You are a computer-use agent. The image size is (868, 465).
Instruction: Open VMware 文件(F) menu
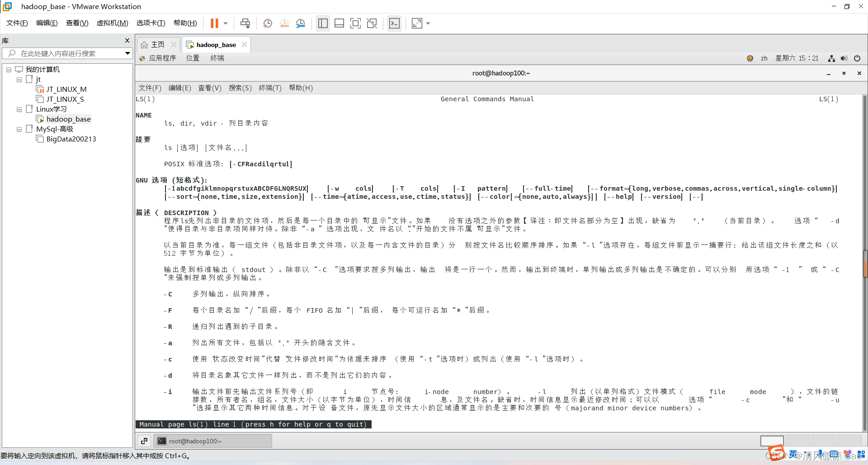coord(17,23)
